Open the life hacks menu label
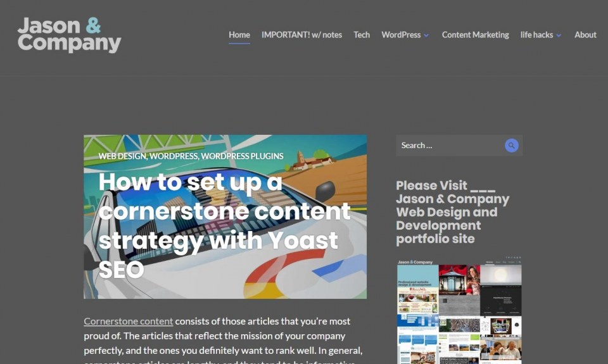The image size is (608, 364). tap(536, 34)
